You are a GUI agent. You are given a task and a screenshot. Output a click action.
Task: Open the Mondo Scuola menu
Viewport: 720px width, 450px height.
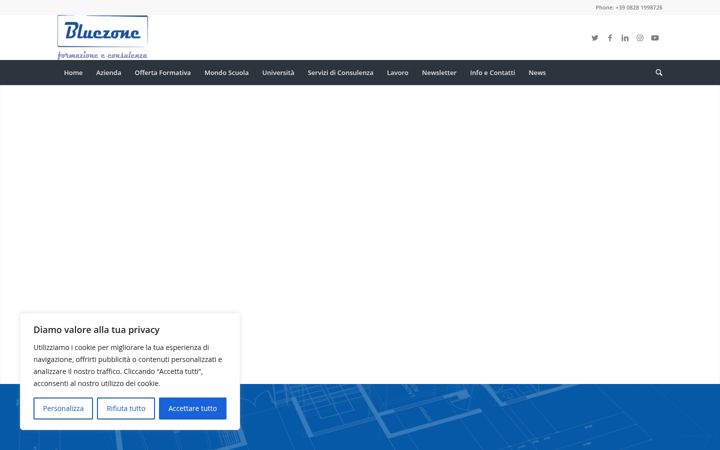[x=226, y=73]
